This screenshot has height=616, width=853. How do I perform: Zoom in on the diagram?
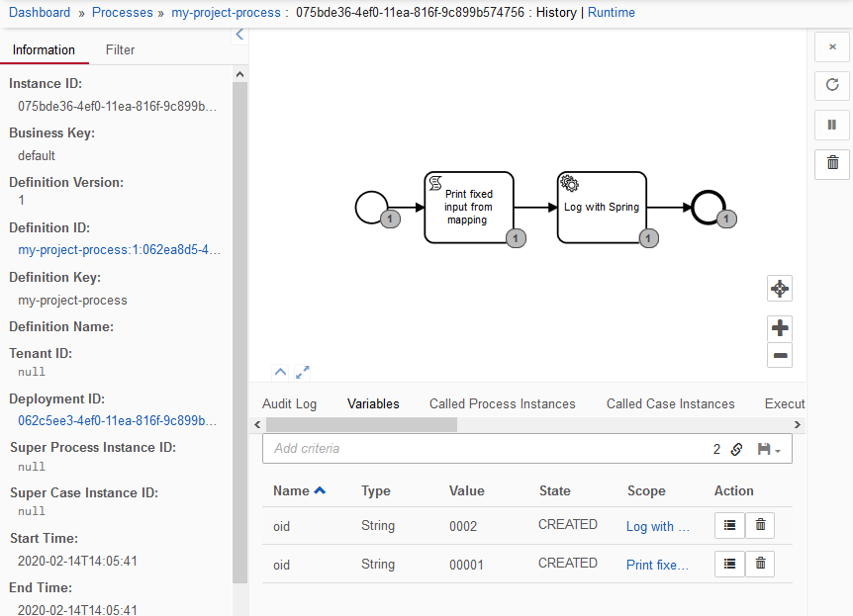(780, 328)
